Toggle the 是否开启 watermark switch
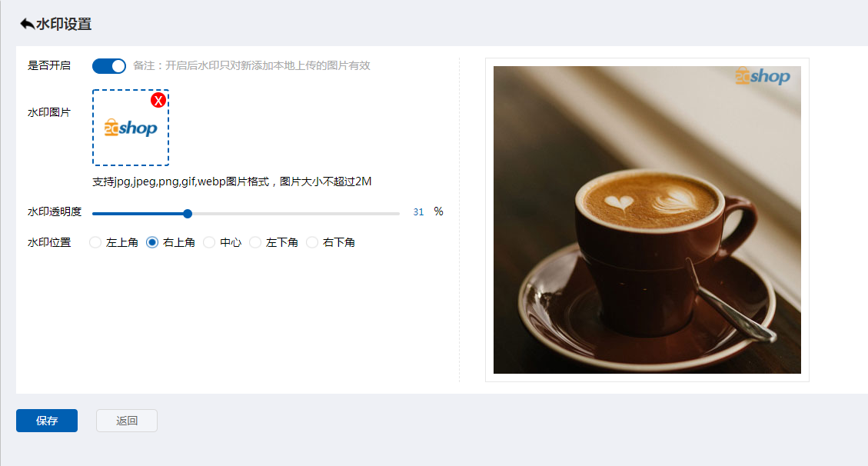868x466 pixels. [x=109, y=66]
